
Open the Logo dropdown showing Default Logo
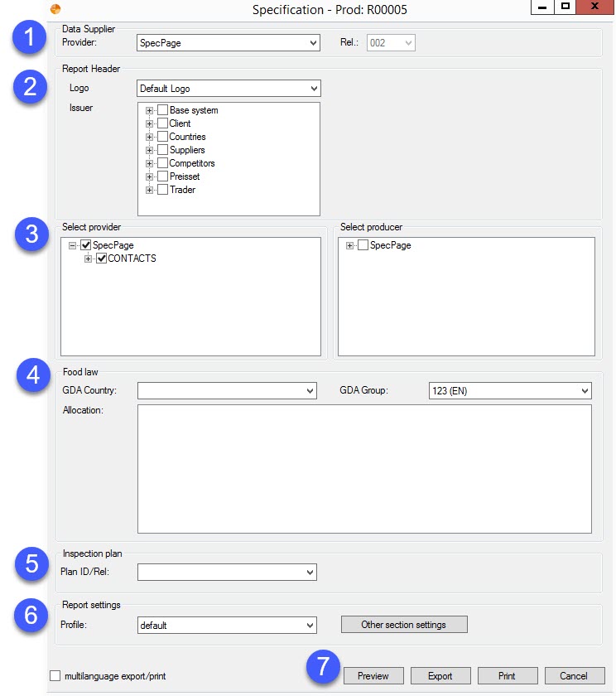229,89
